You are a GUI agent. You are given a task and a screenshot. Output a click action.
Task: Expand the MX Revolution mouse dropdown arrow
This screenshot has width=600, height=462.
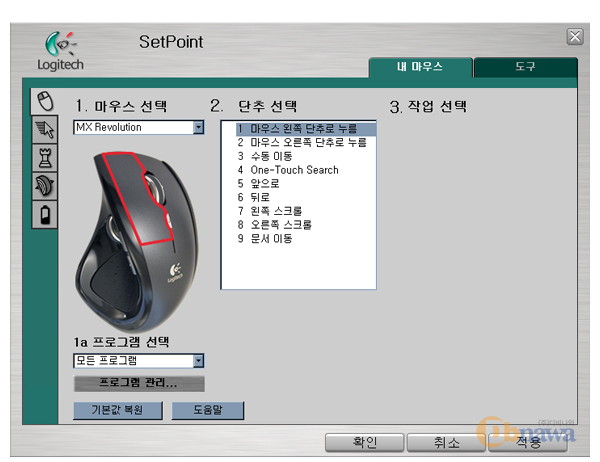tap(198, 127)
